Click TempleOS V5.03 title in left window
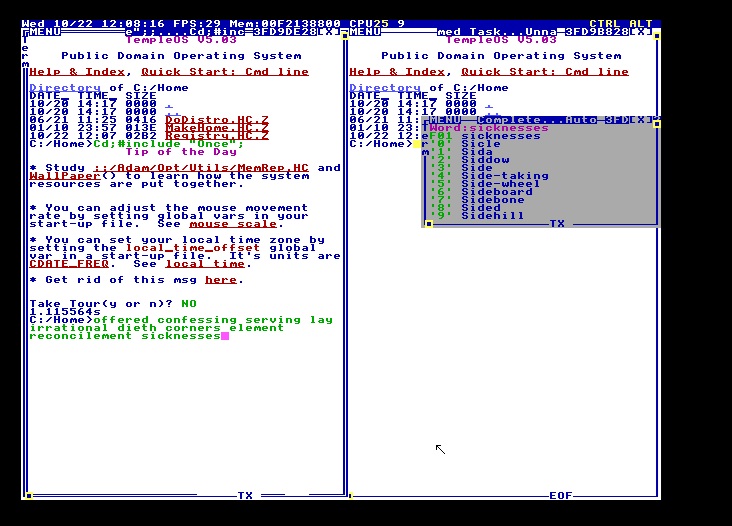This screenshot has height=526, width=732. click(181, 40)
